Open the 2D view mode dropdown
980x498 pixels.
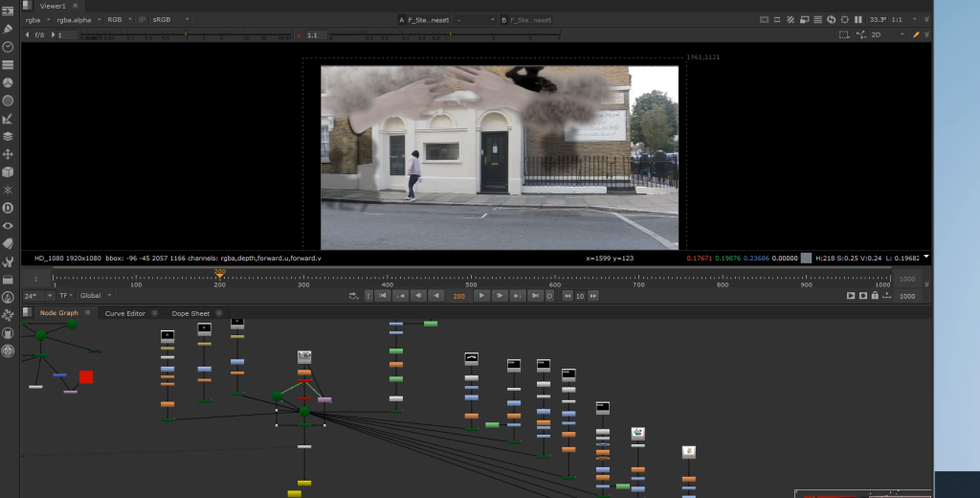click(886, 34)
